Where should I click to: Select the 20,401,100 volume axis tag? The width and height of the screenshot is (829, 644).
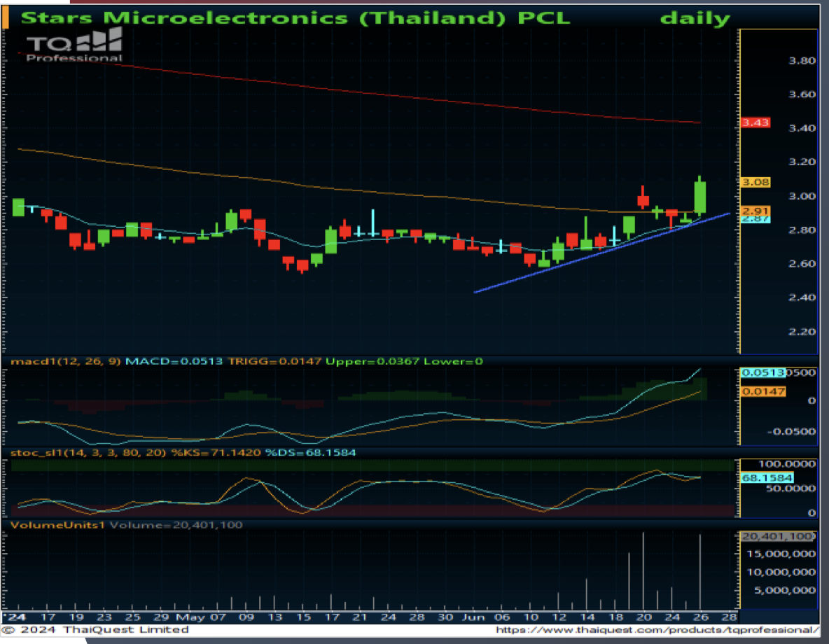pyautogui.click(x=777, y=537)
